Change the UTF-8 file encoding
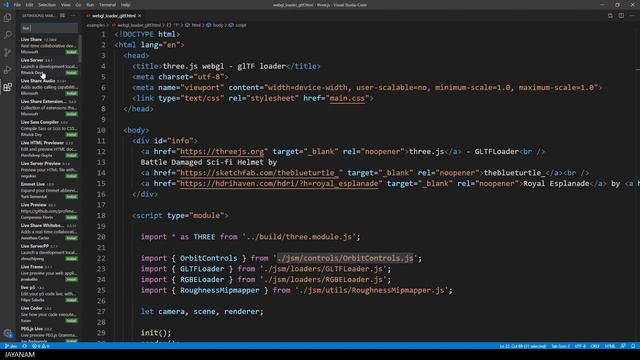The width and height of the screenshot is (640, 360). coord(580,346)
